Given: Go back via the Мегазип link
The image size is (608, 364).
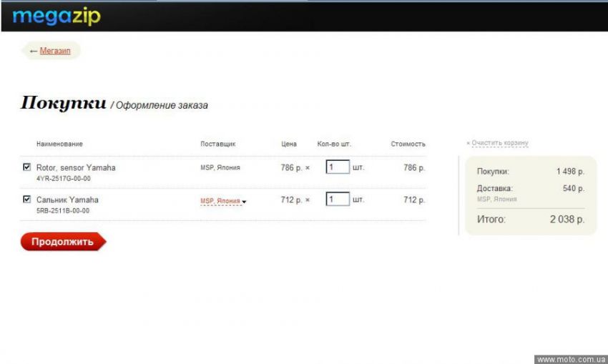Looking at the screenshot, I should [x=55, y=51].
